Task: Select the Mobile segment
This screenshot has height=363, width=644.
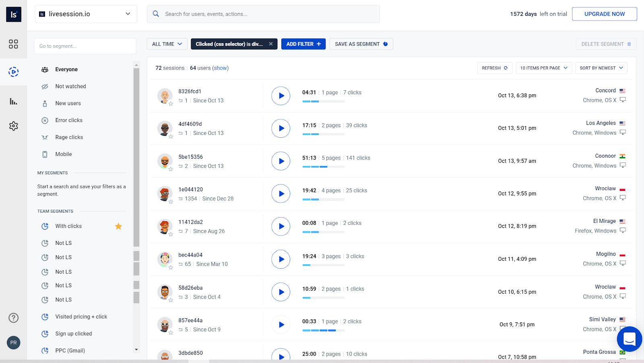Action: (63, 154)
